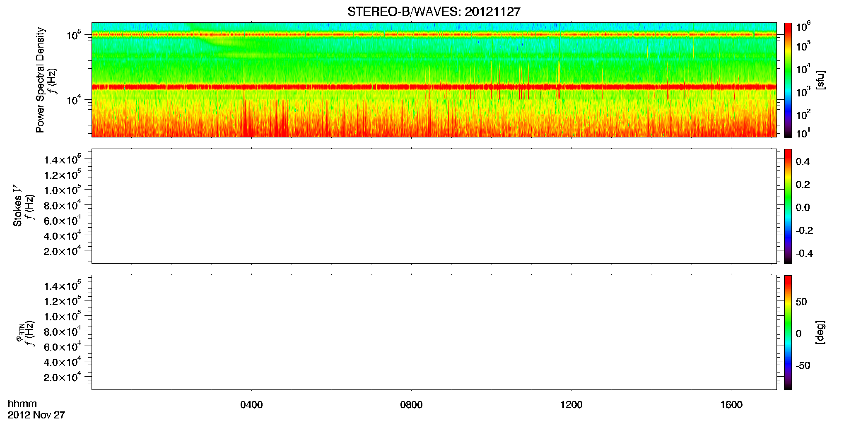Click the [sfu] colorbar unit label
Image resolution: width=868 pixels, height=447 pixels.
point(820,80)
